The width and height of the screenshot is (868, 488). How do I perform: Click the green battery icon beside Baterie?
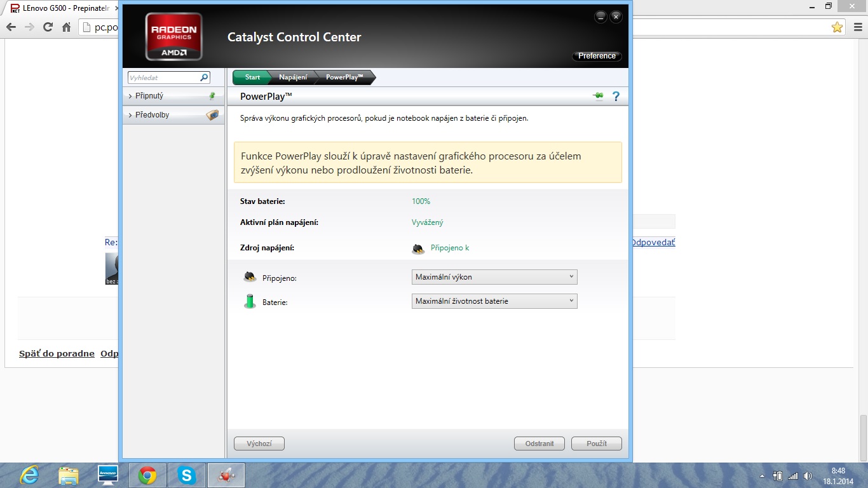(250, 301)
